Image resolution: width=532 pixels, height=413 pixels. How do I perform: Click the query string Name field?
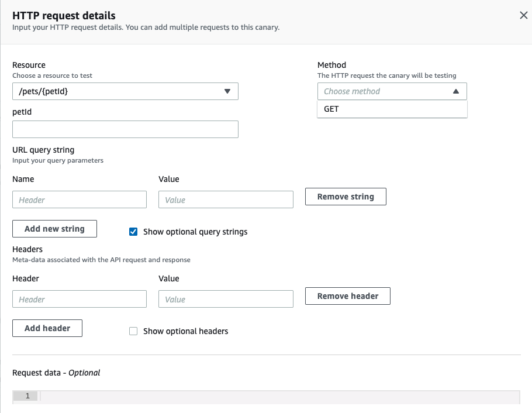80,199
